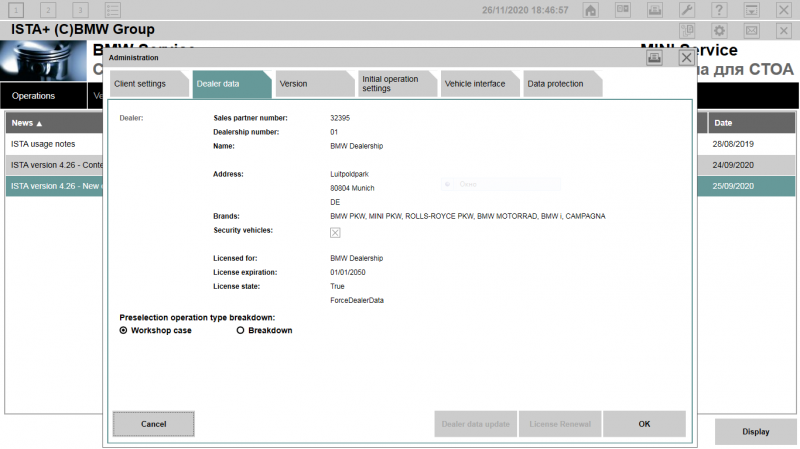The height and width of the screenshot is (449, 800).
Task: Click the Luitpoldpark address text
Action: click(x=349, y=174)
